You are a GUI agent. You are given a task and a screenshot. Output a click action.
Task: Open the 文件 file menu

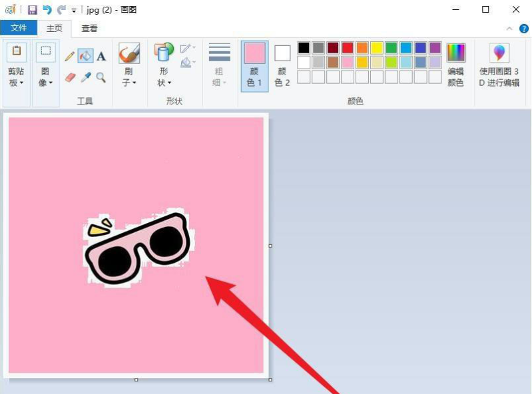[19, 28]
